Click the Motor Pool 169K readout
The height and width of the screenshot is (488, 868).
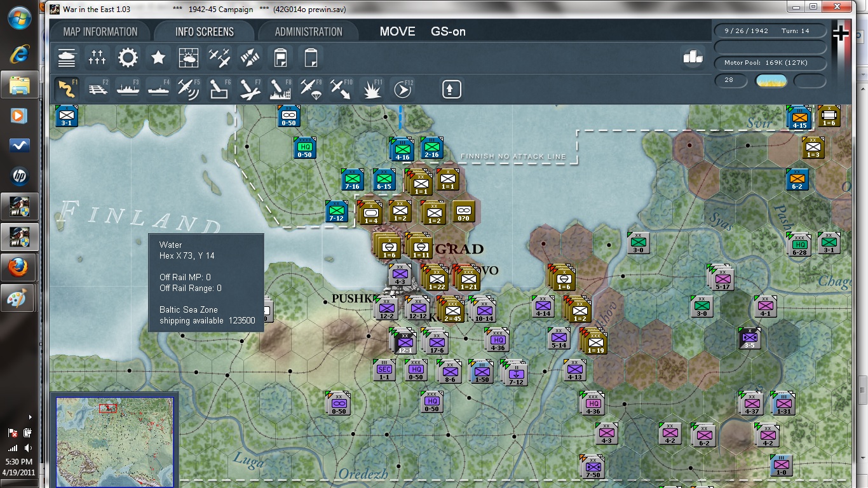coord(770,63)
